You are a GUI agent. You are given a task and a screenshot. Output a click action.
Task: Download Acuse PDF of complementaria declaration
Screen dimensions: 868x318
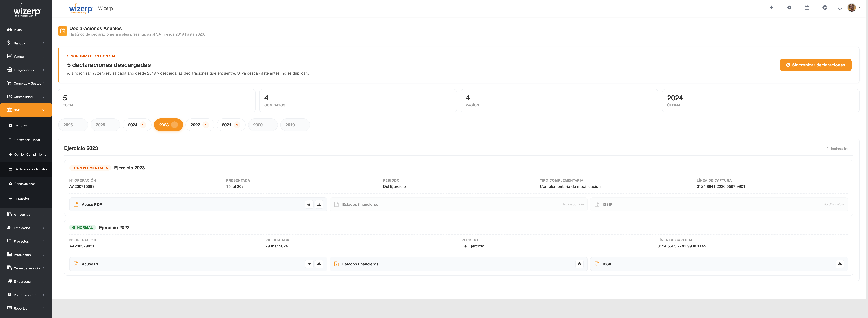(x=319, y=204)
